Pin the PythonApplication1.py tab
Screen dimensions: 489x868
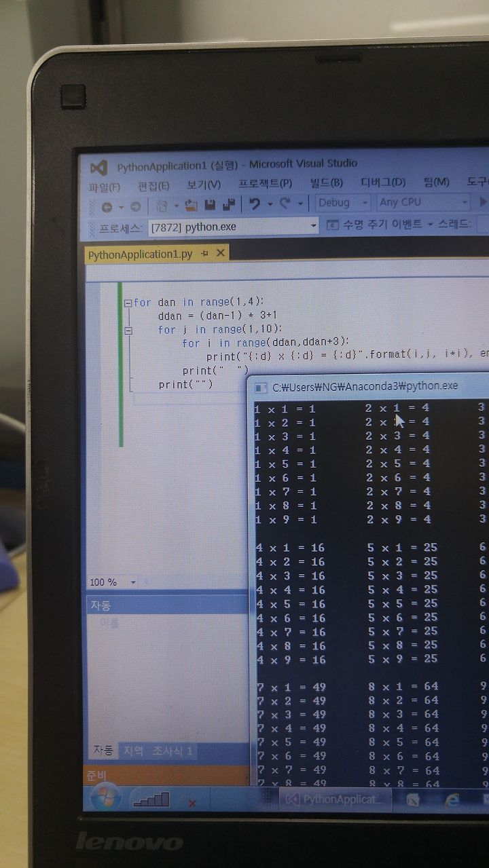(x=204, y=253)
